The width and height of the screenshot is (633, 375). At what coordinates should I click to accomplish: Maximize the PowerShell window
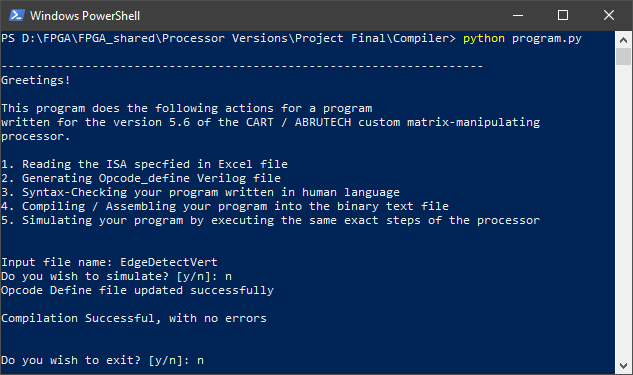(x=563, y=15)
